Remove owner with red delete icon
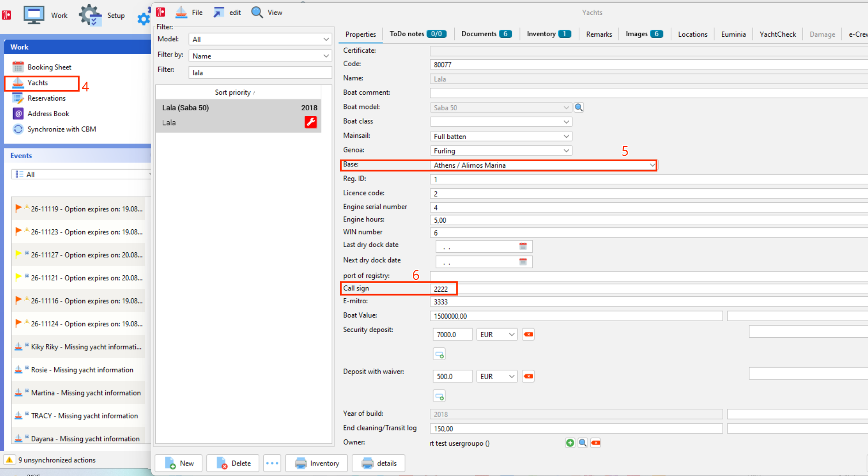 click(596, 443)
